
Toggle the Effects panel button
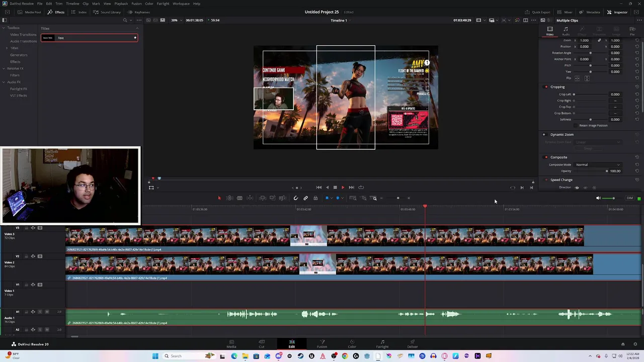click(56, 12)
